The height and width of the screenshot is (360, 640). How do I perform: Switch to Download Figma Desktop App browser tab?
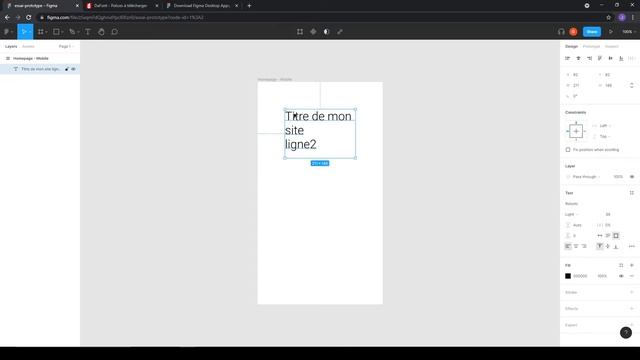coord(202,6)
